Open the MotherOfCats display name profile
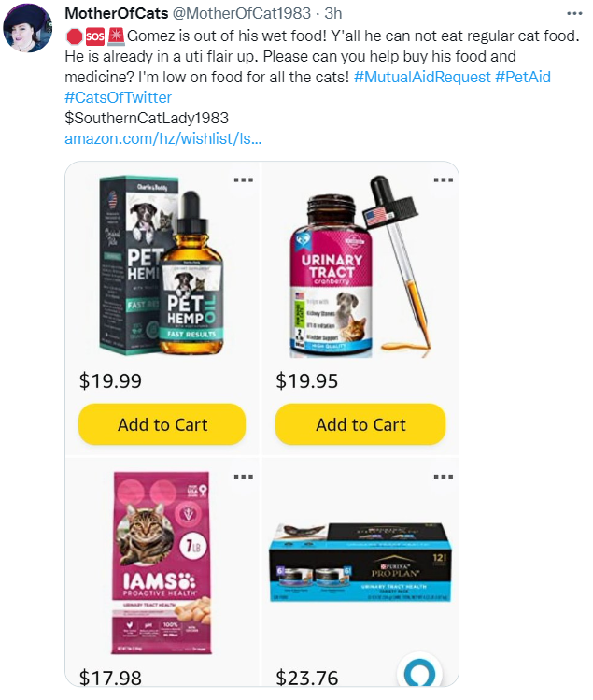Screen dimensions: 593x700 pos(117,13)
